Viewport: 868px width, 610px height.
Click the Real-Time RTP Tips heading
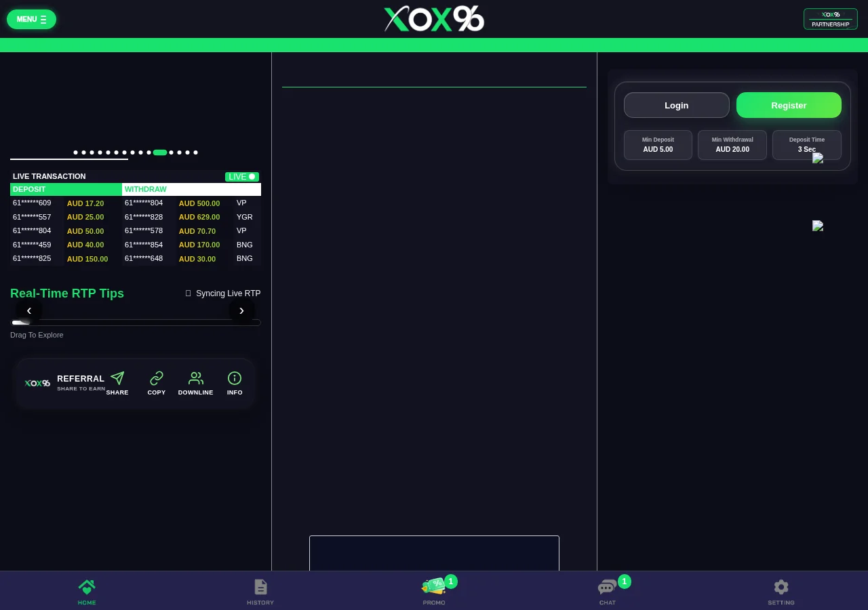pos(67,293)
